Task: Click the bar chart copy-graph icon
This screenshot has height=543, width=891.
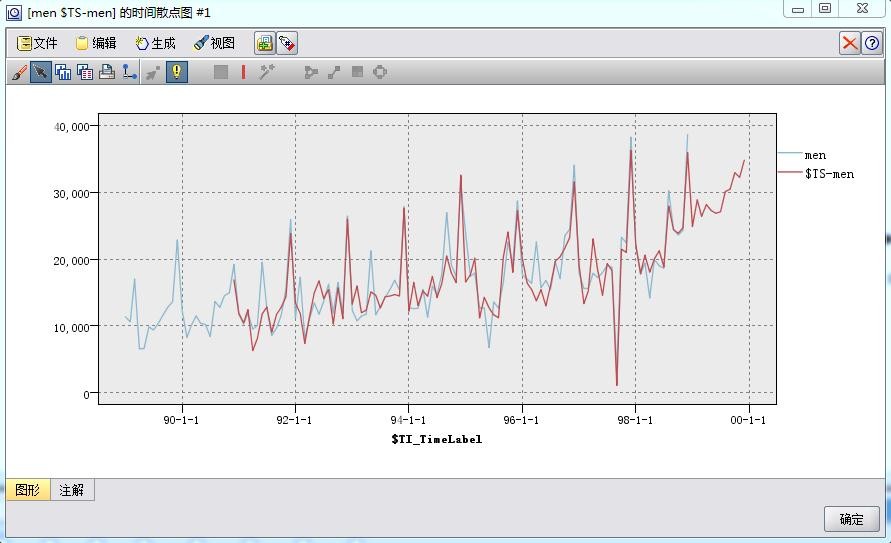Action: 63,72
